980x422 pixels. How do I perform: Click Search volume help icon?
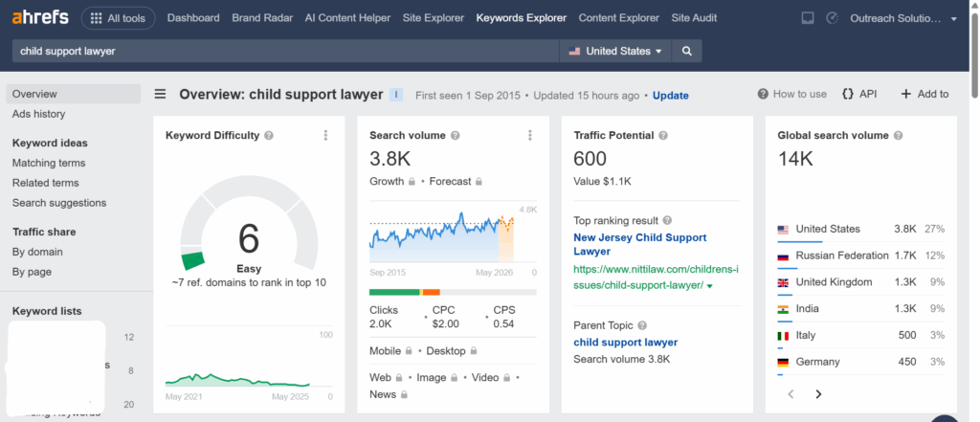coord(455,135)
